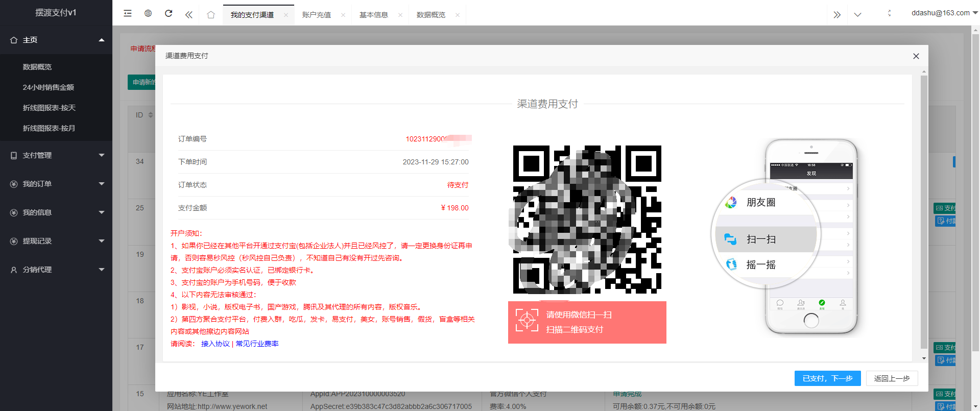Click the 主页 house icon in sidebar

tap(14, 40)
